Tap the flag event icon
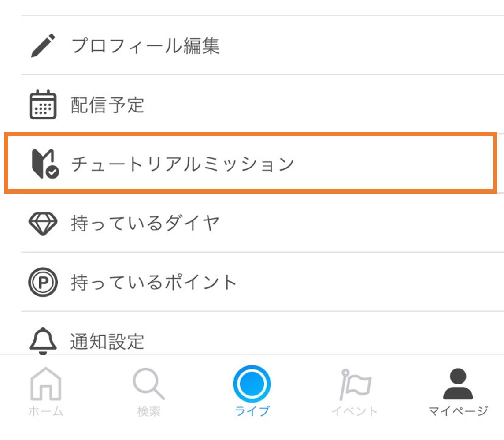 tap(355, 384)
